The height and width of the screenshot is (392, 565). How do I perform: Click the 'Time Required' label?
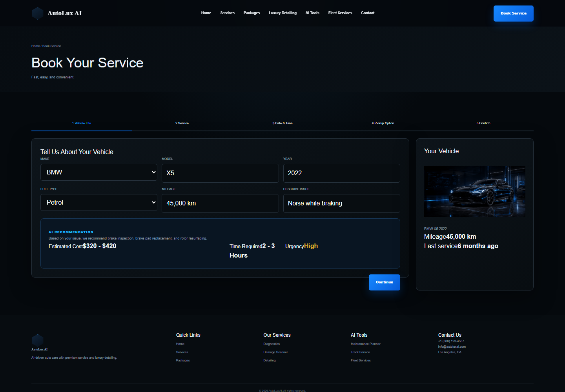coord(246,246)
